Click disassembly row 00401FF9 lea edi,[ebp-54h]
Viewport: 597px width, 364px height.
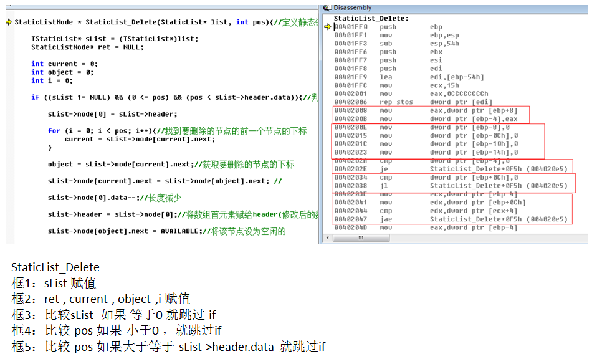(409, 77)
